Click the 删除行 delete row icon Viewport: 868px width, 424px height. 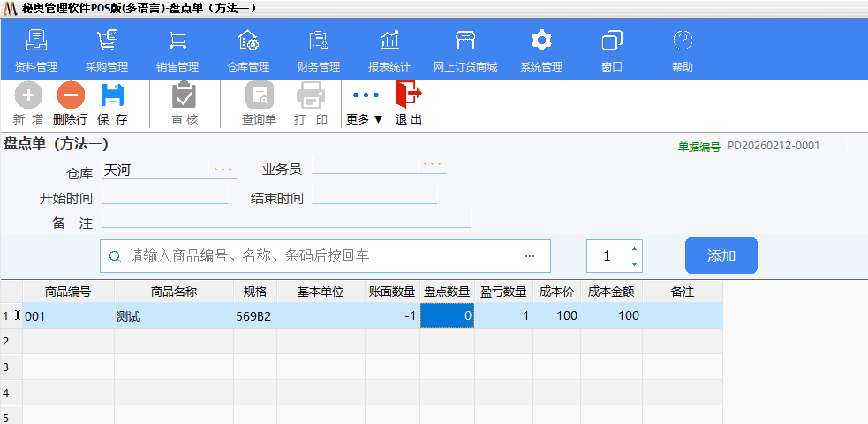click(70, 95)
